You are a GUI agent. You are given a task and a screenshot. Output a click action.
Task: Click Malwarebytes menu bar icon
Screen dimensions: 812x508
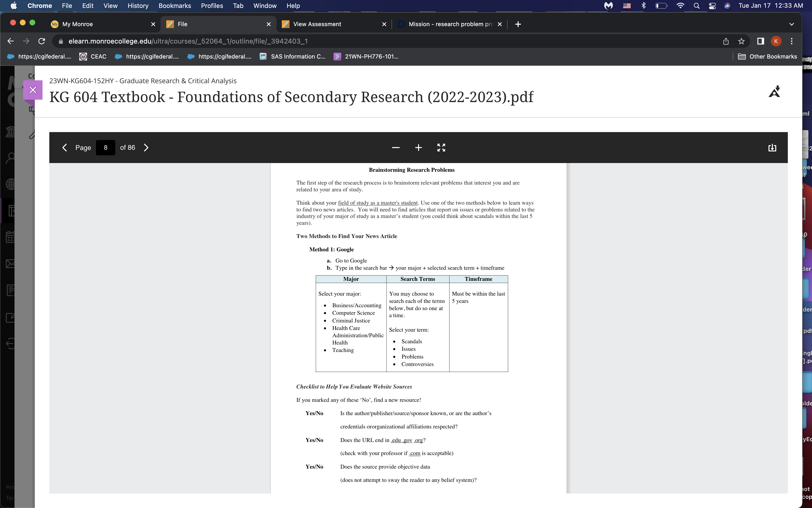608,6
